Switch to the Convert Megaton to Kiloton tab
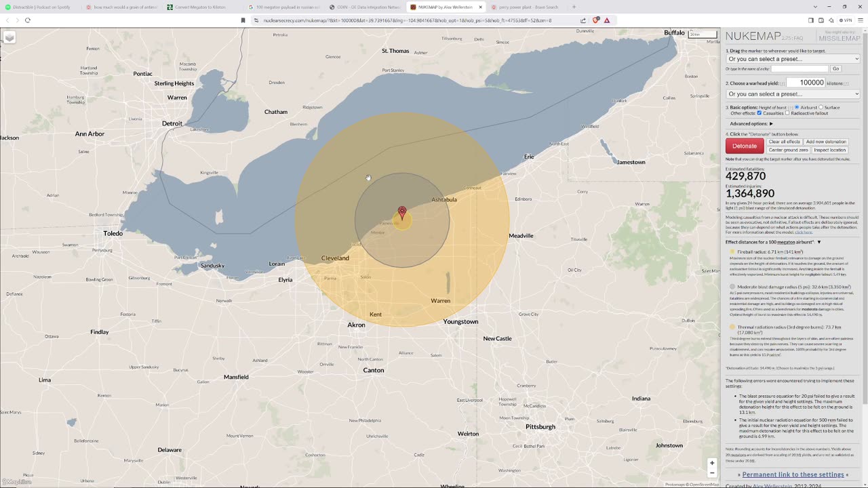 pos(203,7)
